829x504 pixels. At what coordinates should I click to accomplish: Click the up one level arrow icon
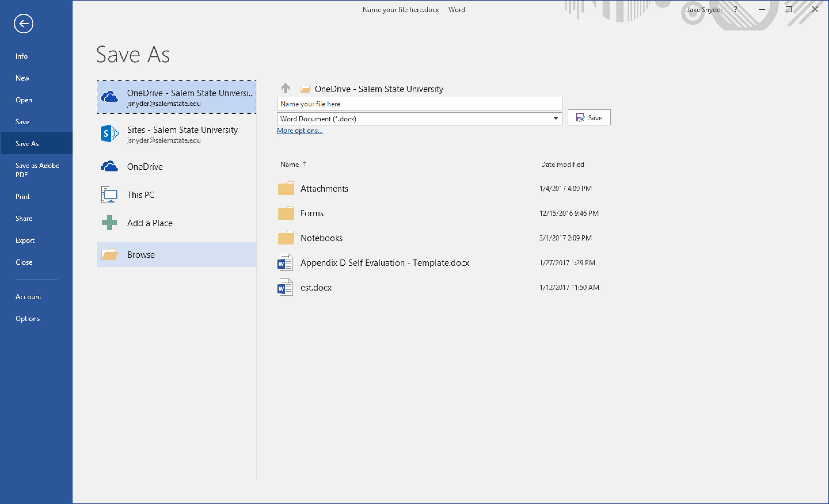click(x=285, y=88)
